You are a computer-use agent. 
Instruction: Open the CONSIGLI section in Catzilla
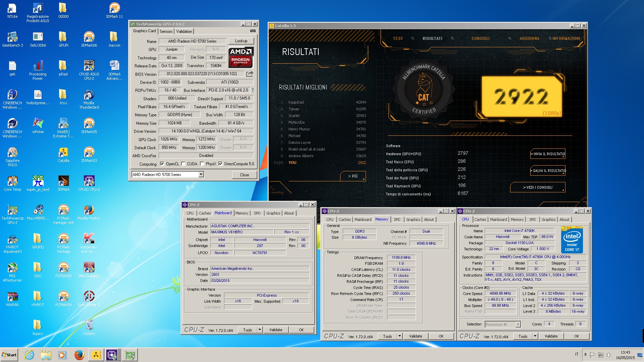coord(481,39)
